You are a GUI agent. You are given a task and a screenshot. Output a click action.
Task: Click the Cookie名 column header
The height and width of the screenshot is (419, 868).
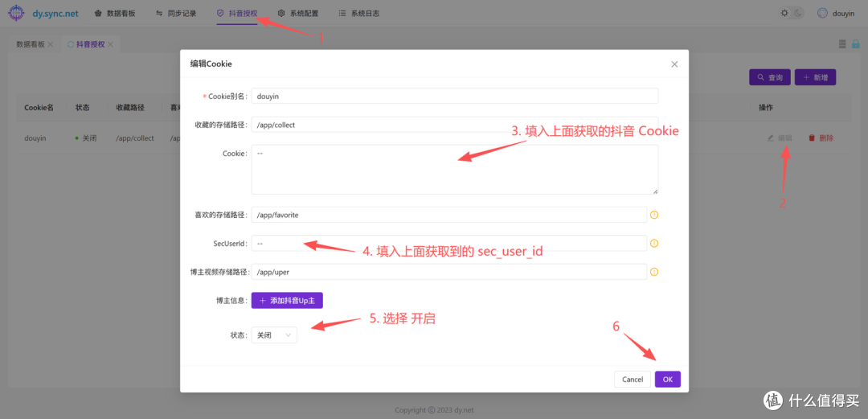39,108
